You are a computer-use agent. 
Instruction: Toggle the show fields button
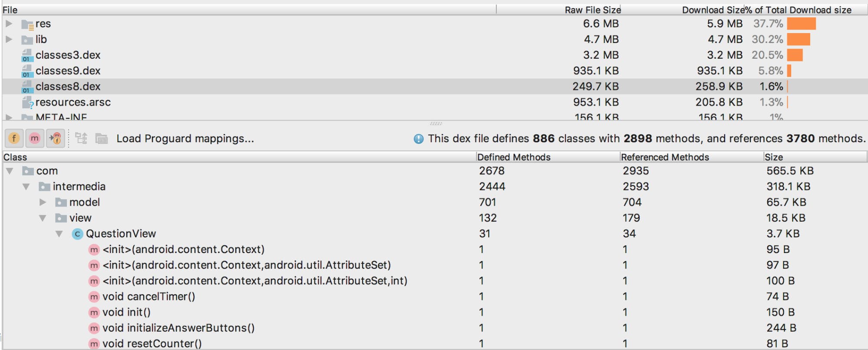pyautogui.click(x=14, y=138)
